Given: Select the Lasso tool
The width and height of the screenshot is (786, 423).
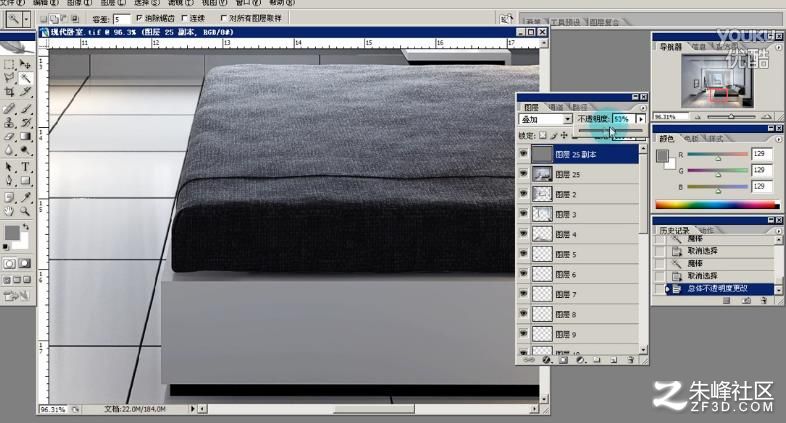Looking at the screenshot, I should 10,78.
